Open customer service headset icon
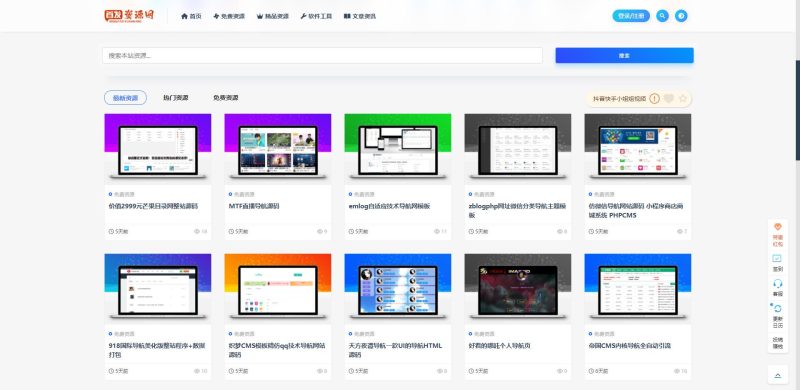Image resolution: width=800 pixels, height=390 pixels. coord(778,283)
